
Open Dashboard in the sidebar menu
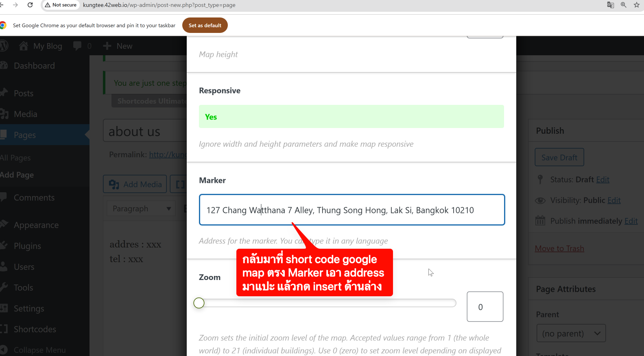coord(34,66)
